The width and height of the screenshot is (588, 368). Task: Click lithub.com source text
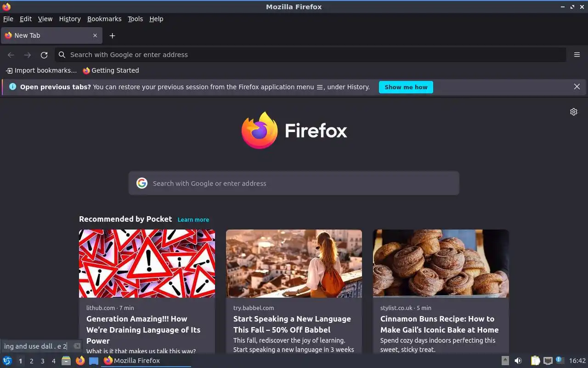(101, 308)
